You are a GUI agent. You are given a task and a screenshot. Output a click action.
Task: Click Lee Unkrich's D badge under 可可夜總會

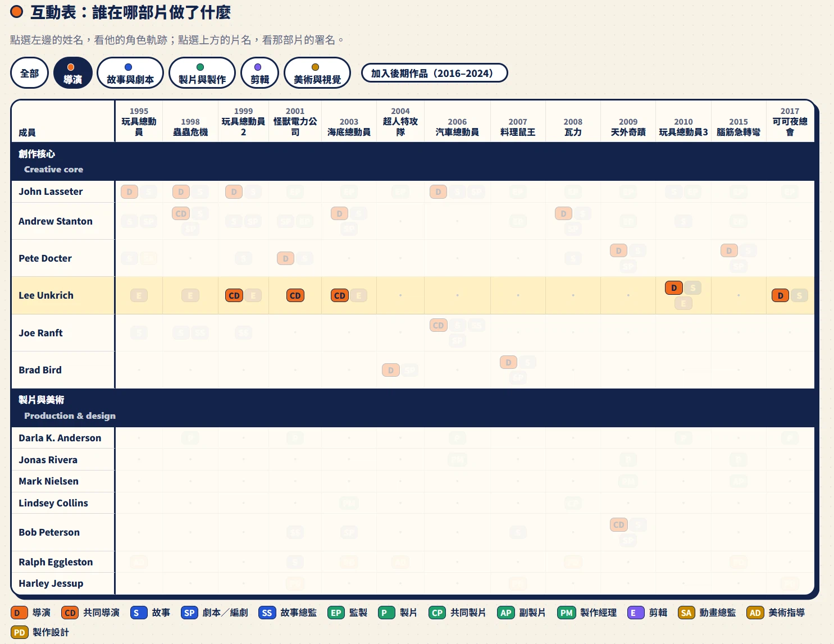click(780, 295)
